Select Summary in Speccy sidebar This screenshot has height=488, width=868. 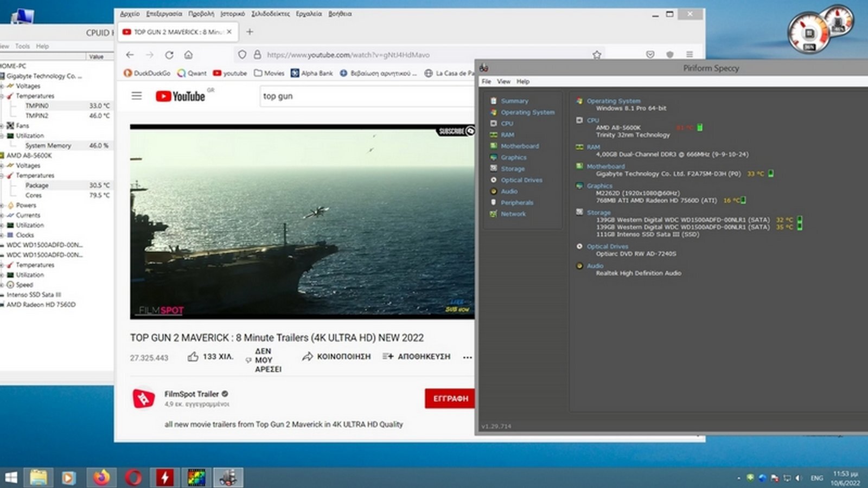pyautogui.click(x=514, y=101)
